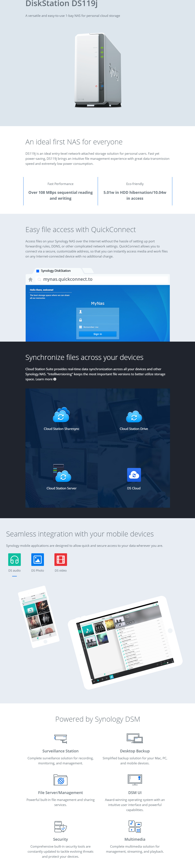Click the Desktop Backup icon
195x868 pixels.
pos(135,738)
